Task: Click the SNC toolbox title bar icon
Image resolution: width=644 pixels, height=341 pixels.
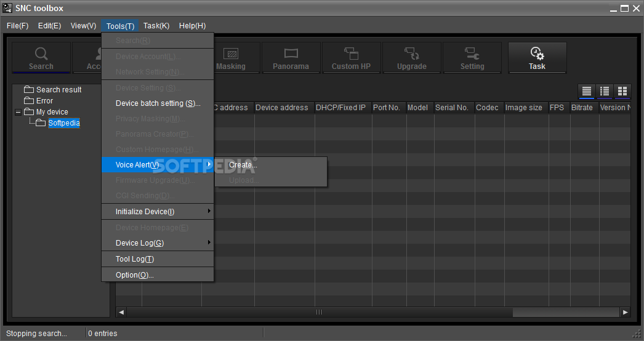Action: point(7,8)
